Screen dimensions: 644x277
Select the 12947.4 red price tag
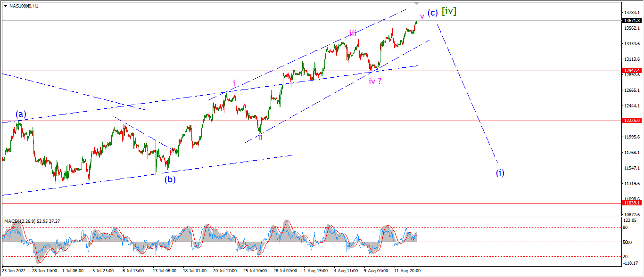click(632, 71)
